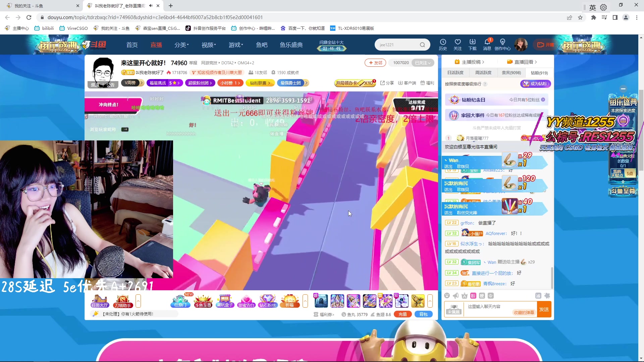The width and height of the screenshot is (644, 362).
Task: Open the 已关注 followed dropdown
Action: (x=423, y=63)
